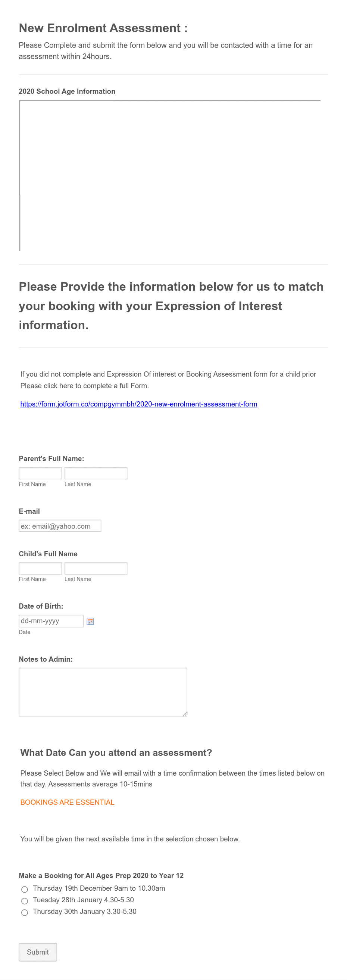
Task: Open the date picker calendar icon
Action: (x=90, y=621)
